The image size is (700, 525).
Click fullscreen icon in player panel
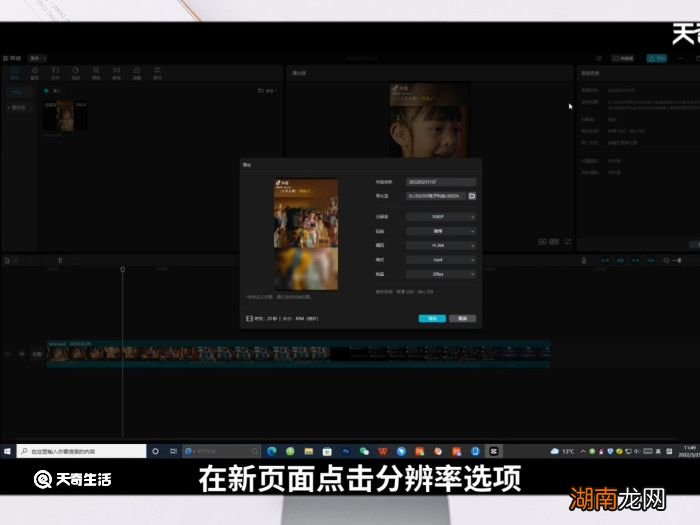point(568,242)
